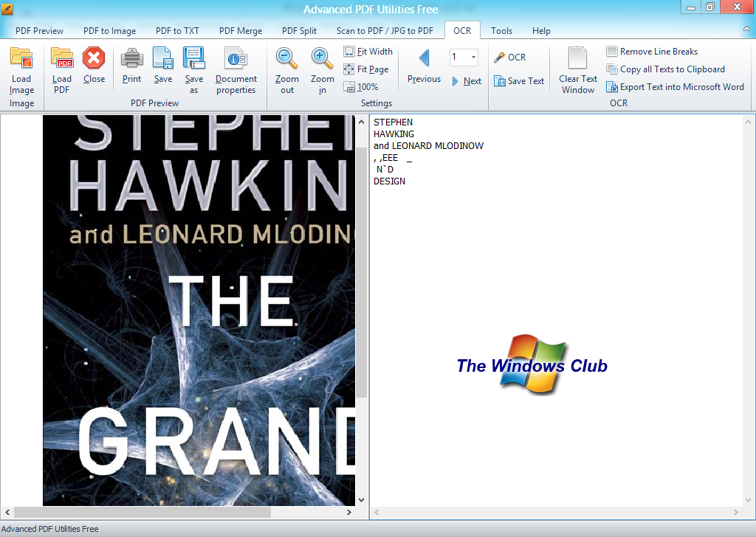Image resolution: width=756 pixels, height=537 pixels.
Task: Click OCR text line ', ,EEE'
Action: (x=385, y=158)
